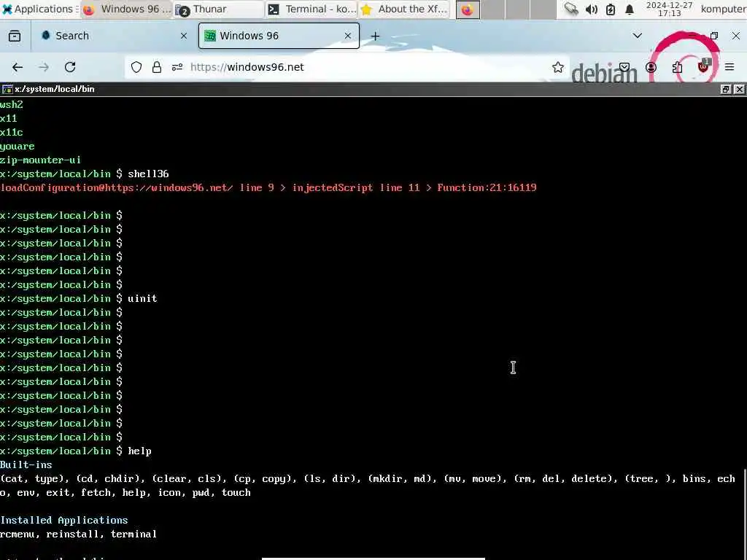Screen dimensions: 747x560
Task: Click the 'wsh2' listing line
Action: pos(12,104)
